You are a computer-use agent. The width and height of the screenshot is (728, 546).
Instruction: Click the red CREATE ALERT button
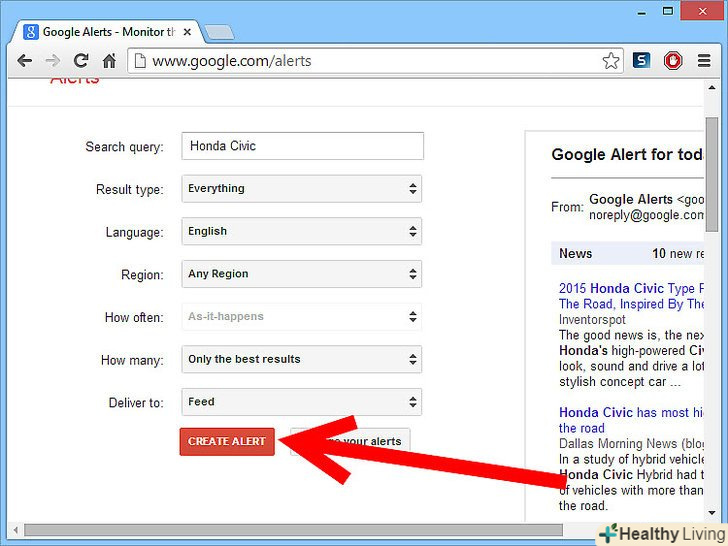227,442
